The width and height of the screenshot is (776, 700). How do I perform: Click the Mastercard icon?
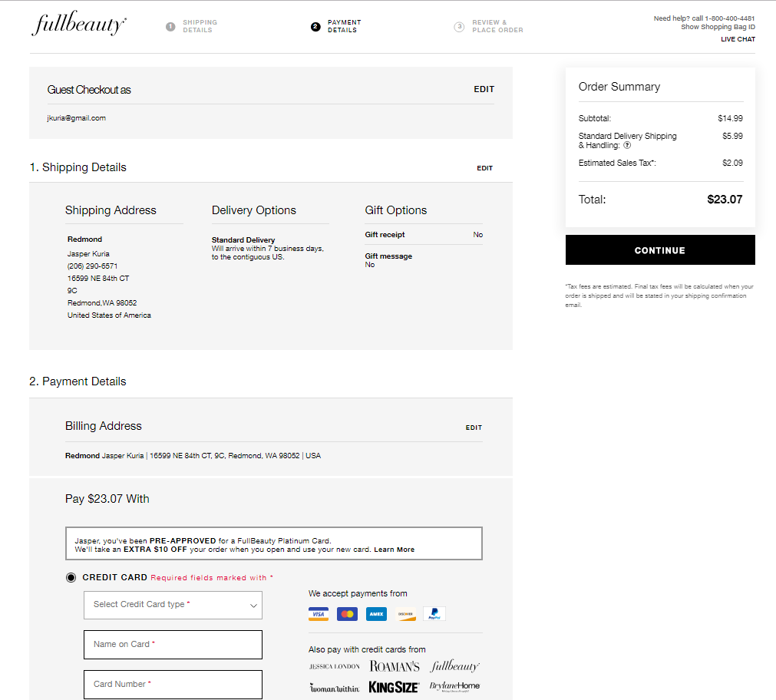click(348, 614)
